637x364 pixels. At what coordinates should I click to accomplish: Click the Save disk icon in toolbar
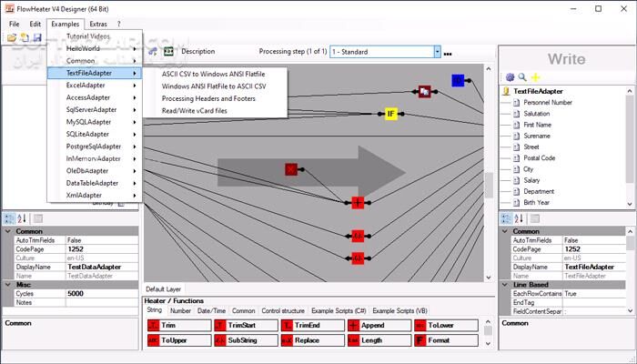37,37
